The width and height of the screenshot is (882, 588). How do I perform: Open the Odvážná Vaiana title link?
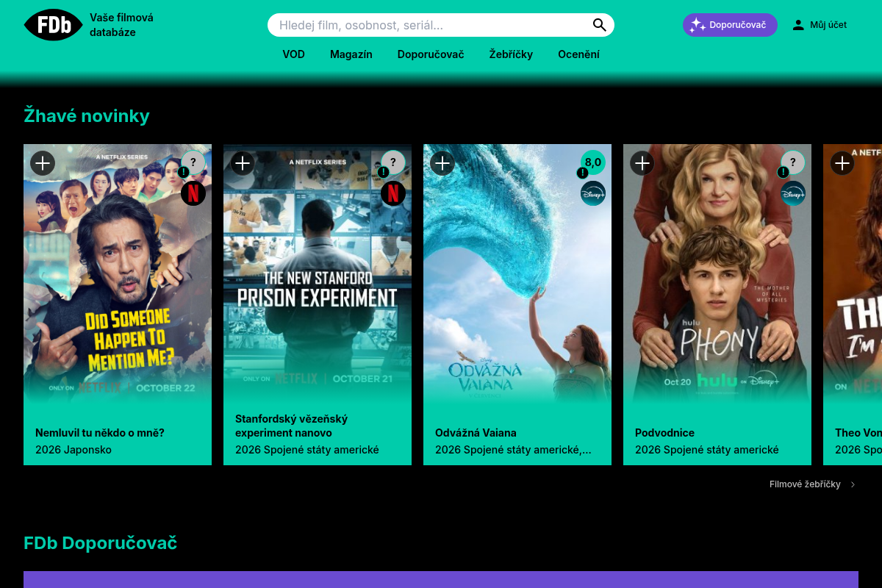tap(476, 433)
